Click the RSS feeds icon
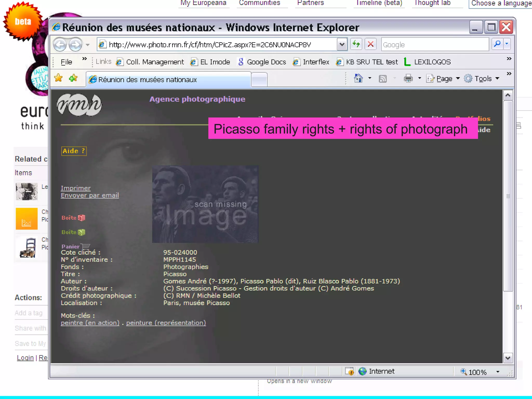Image resolution: width=532 pixels, height=399 pixels. [383, 78]
